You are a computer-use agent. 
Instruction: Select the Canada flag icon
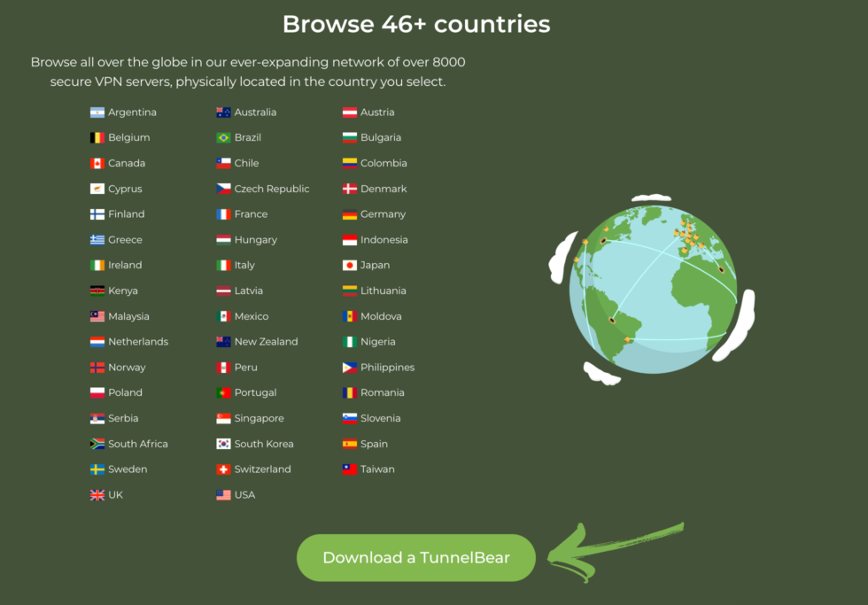click(97, 163)
